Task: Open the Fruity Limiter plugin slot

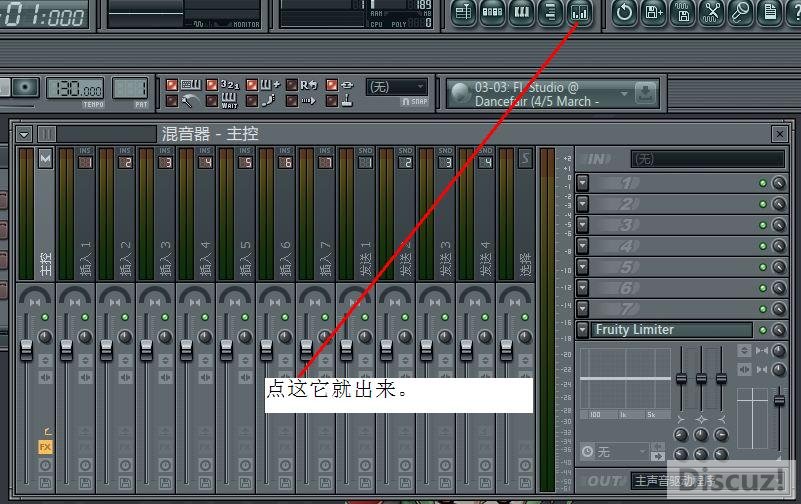Action: (x=671, y=330)
